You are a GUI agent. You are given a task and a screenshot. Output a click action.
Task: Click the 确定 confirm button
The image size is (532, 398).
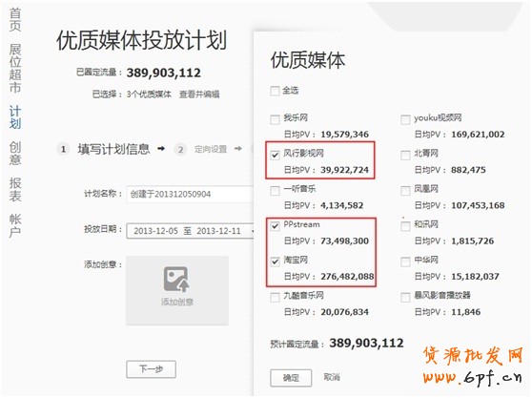[291, 378]
